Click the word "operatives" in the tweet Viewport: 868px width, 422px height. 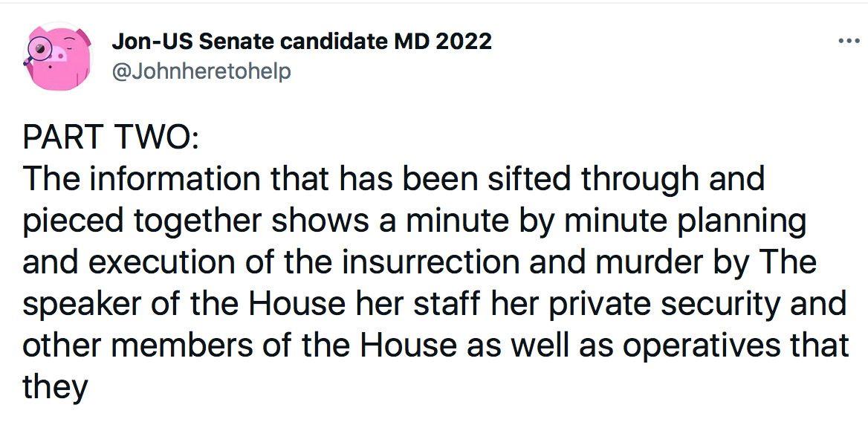pos(707,346)
